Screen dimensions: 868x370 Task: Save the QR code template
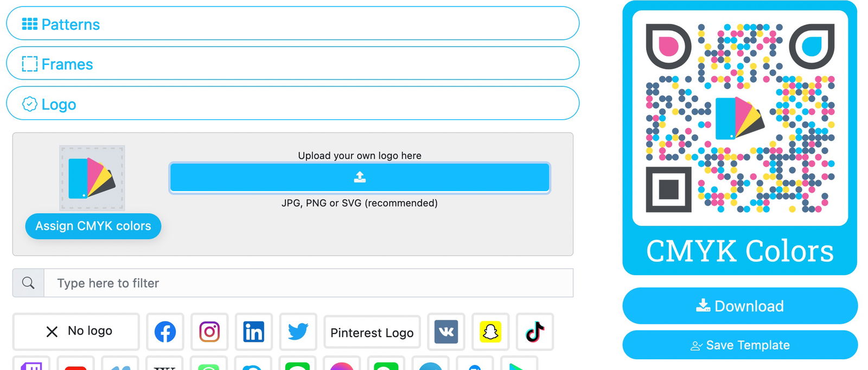(x=740, y=345)
